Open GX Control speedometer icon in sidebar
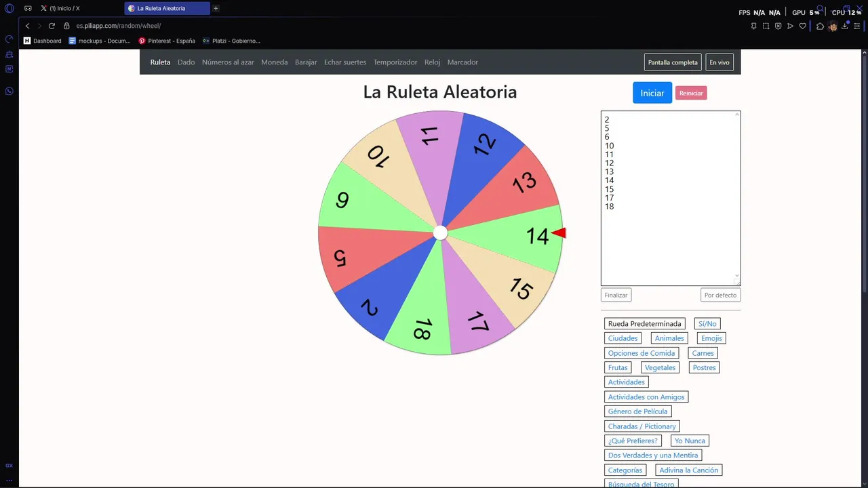 (x=9, y=39)
